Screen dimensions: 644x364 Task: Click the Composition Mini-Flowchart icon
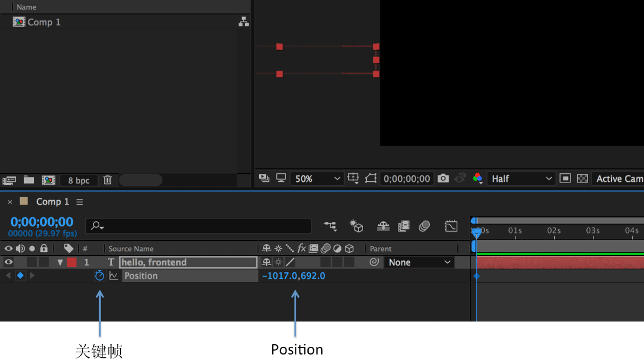pyautogui.click(x=330, y=226)
